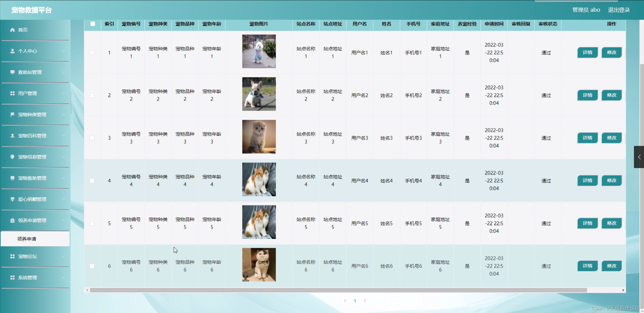Click the monitor icon beside 救助站管理
644x313 pixels.
[x=12, y=72]
